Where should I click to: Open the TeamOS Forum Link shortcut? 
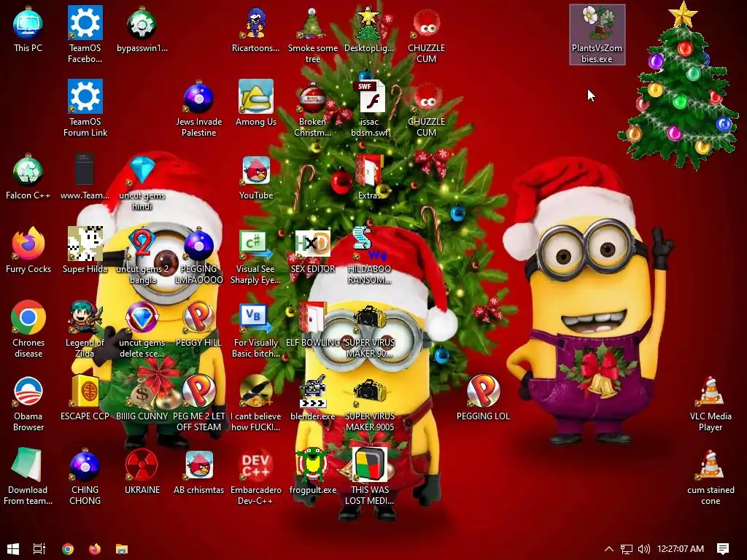click(x=85, y=109)
